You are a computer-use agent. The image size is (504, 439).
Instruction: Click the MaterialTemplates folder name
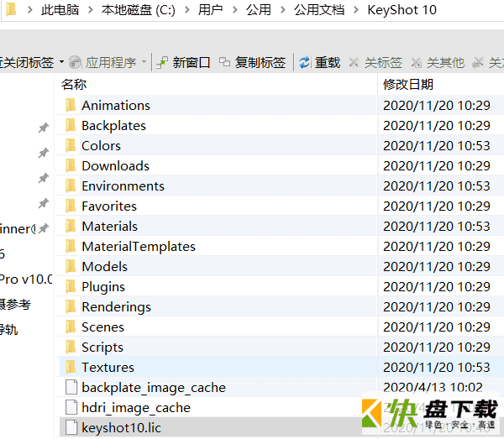coord(139,246)
